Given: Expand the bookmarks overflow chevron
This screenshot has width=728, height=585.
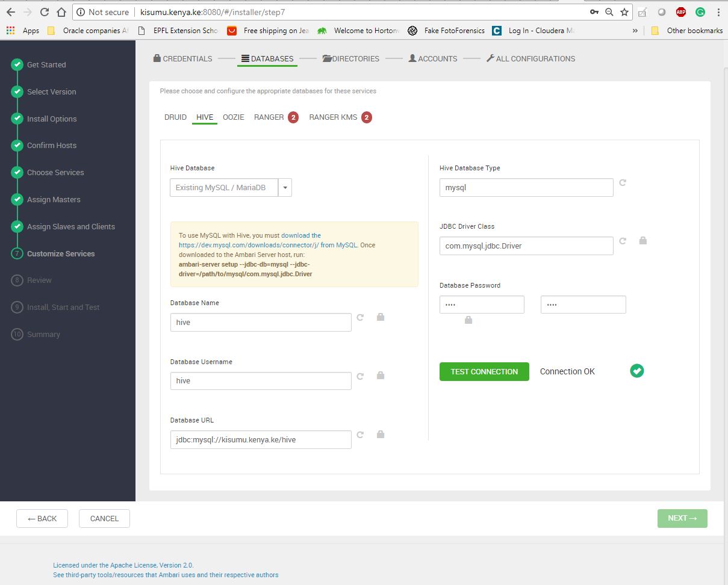Looking at the screenshot, I should click(x=635, y=30).
